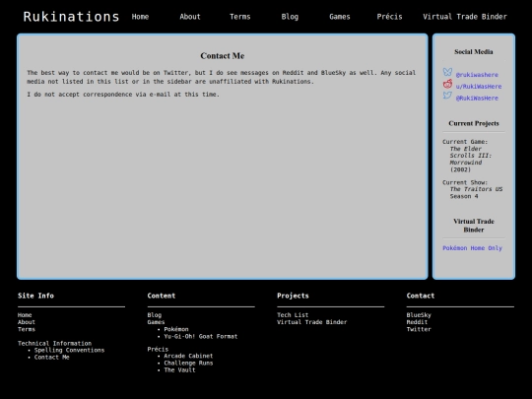Click the Social Media sidebar heading
Viewport: 532px width, 399px height.
474,52
